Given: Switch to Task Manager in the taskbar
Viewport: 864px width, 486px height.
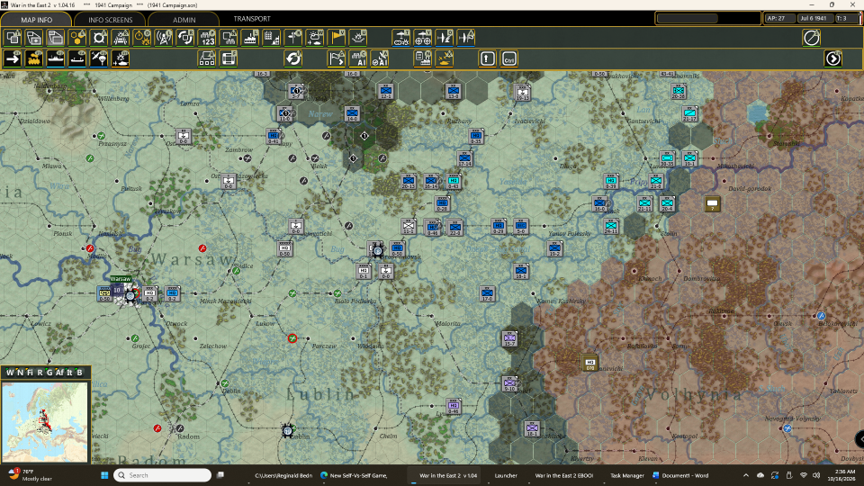Looking at the screenshot, I should coord(627,475).
